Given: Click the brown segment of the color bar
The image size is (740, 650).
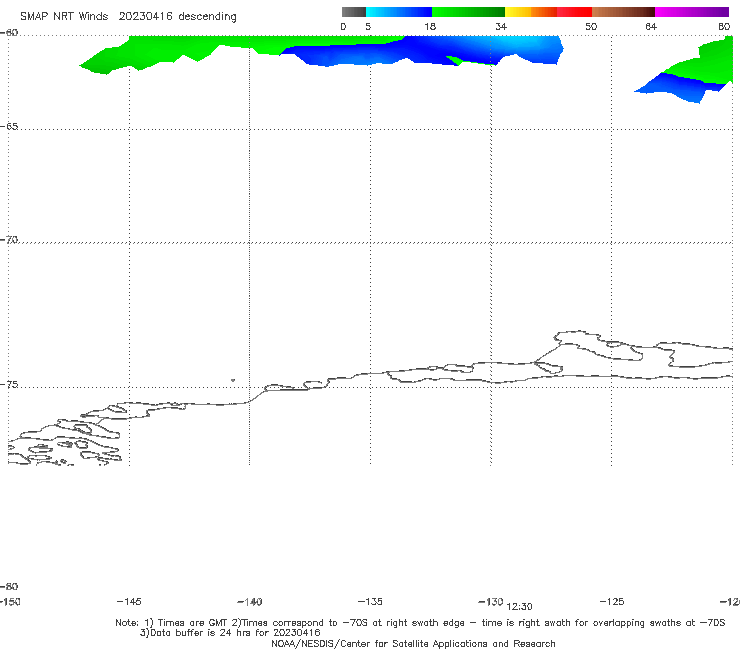Looking at the screenshot, I should [x=623, y=12].
